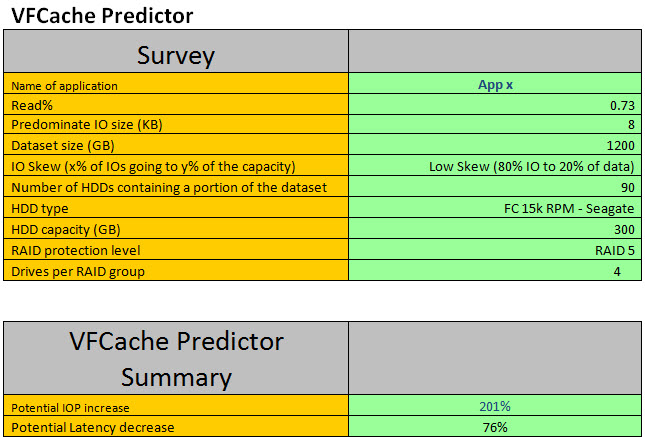Click the Name of application label cell

click(x=175, y=86)
